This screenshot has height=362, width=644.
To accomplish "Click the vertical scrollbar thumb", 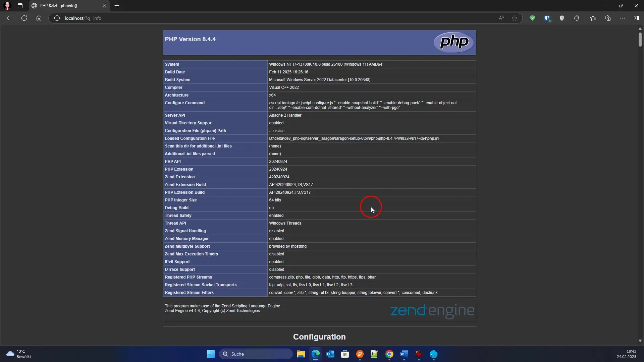I will (640, 39).
